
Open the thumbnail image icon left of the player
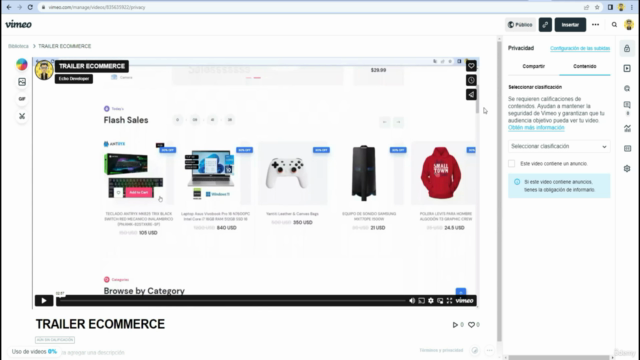click(22, 82)
